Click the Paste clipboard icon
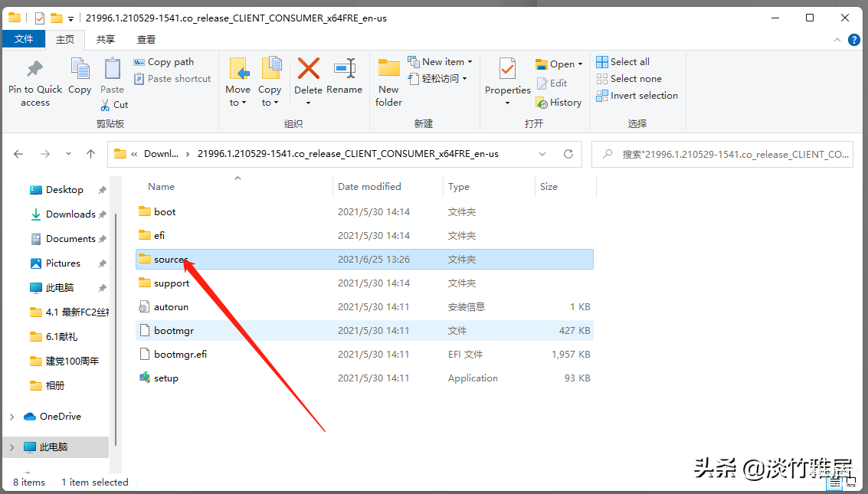 pyautogui.click(x=113, y=69)
